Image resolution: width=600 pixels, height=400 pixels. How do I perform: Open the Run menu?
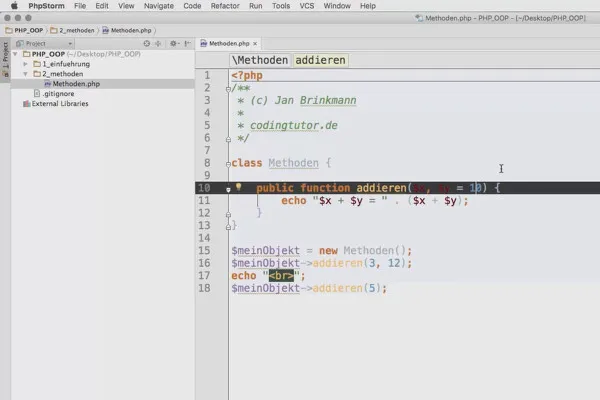tap(256, 6)
